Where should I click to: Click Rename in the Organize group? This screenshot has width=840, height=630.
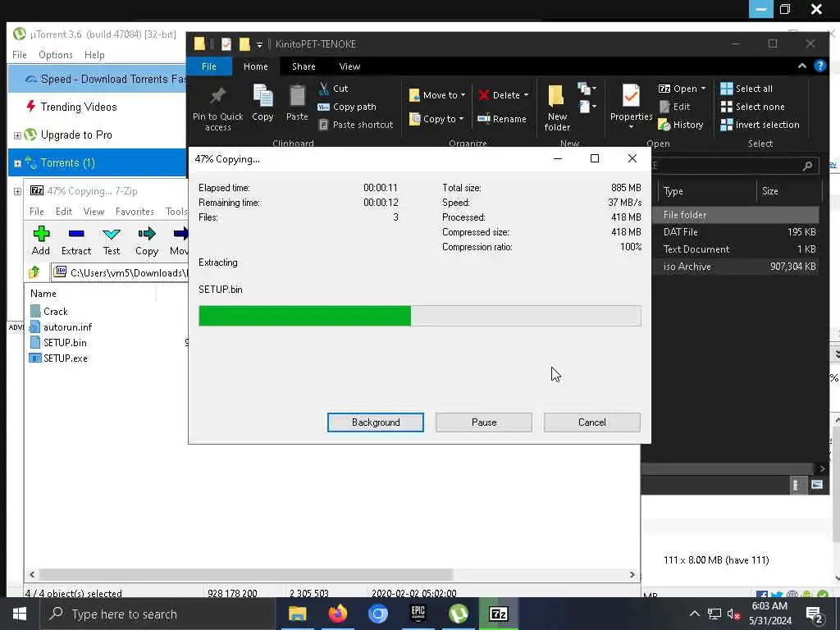tap(502, 119)
